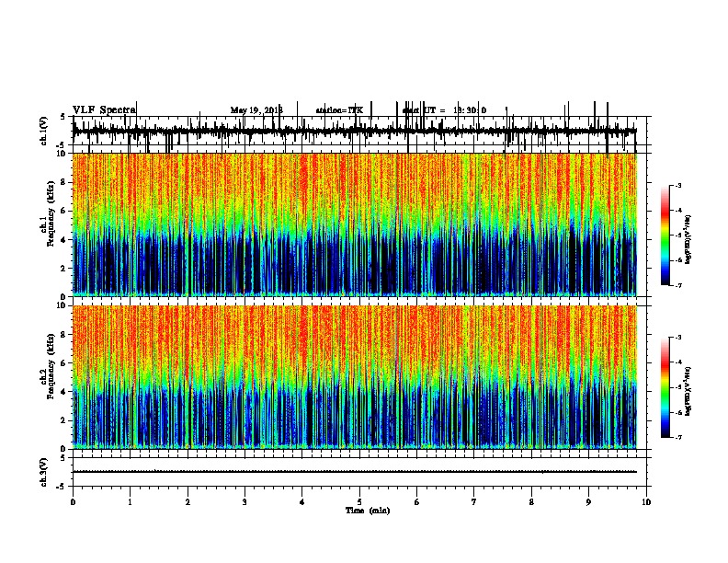
Task: Click time axis tick label "7"
Action: pos(474,502)
